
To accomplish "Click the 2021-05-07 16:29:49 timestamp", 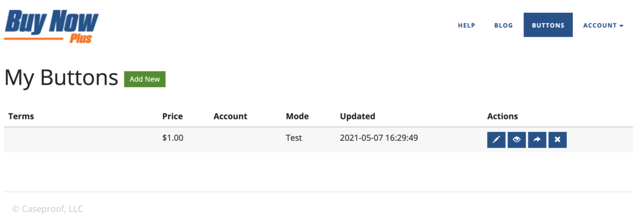I will 379,138.
